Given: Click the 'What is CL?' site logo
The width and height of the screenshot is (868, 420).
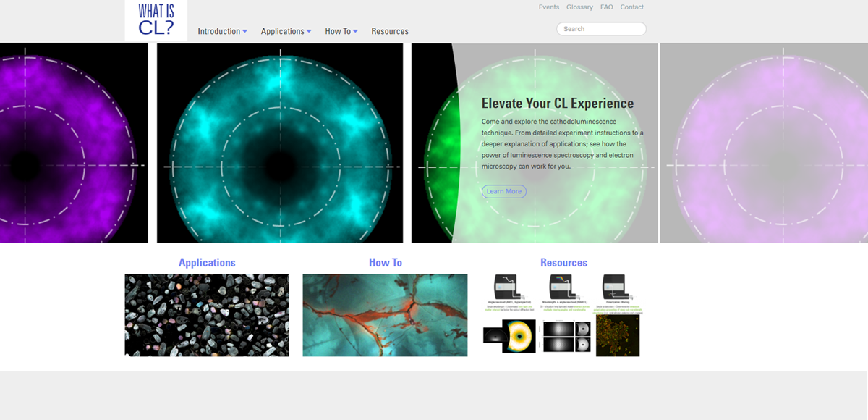Looking at the screenshot, I should click(x=156, y=20).
